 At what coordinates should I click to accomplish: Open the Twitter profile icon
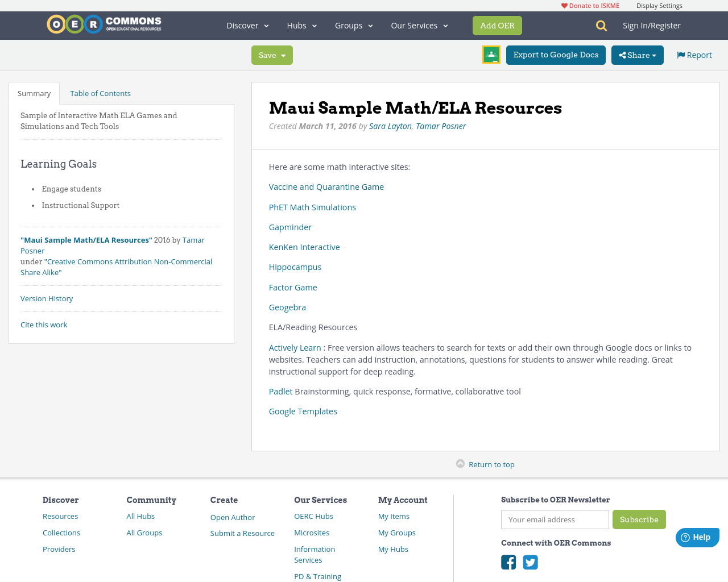pyautogui.click(x=530, y=562)
